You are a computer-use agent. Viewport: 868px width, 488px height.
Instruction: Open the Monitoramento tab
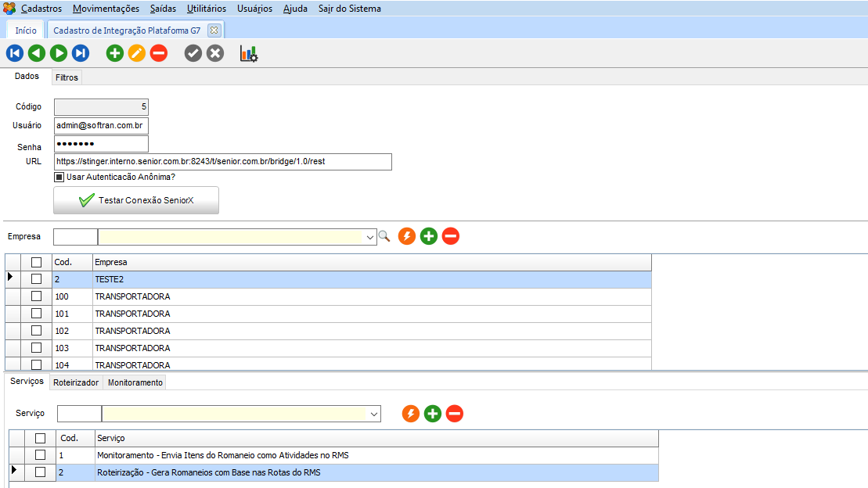[135, 382]
